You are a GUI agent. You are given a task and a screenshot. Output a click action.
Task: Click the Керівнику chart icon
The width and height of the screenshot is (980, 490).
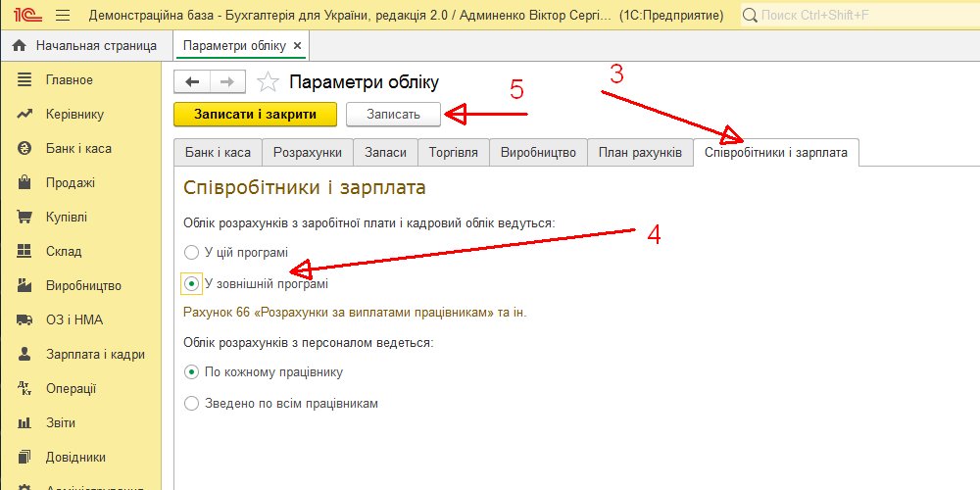click(x=24, y=115)
